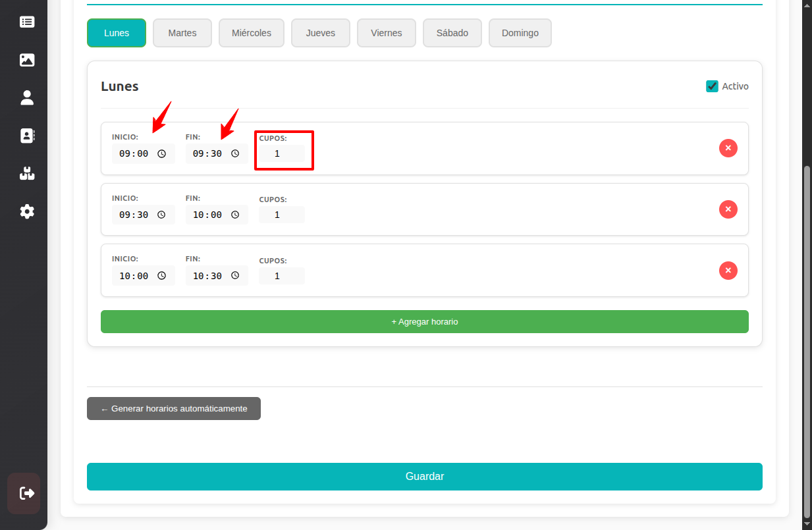Image resolution: width=812 pixels, height=530 pixels.
Task: Delete the 09:00 to 09:30 time slot
Action: tap(728, 148)
